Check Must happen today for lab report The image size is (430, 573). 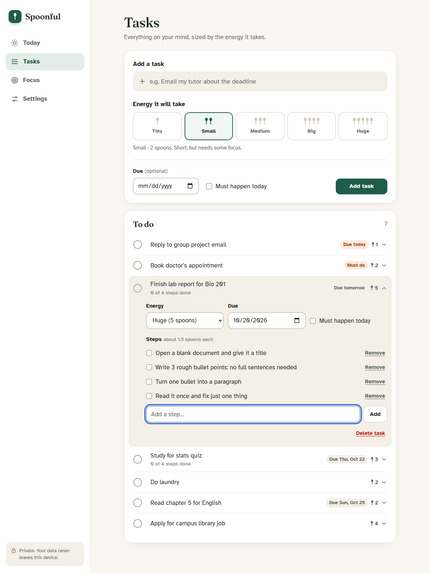click(x=313, y=321)
